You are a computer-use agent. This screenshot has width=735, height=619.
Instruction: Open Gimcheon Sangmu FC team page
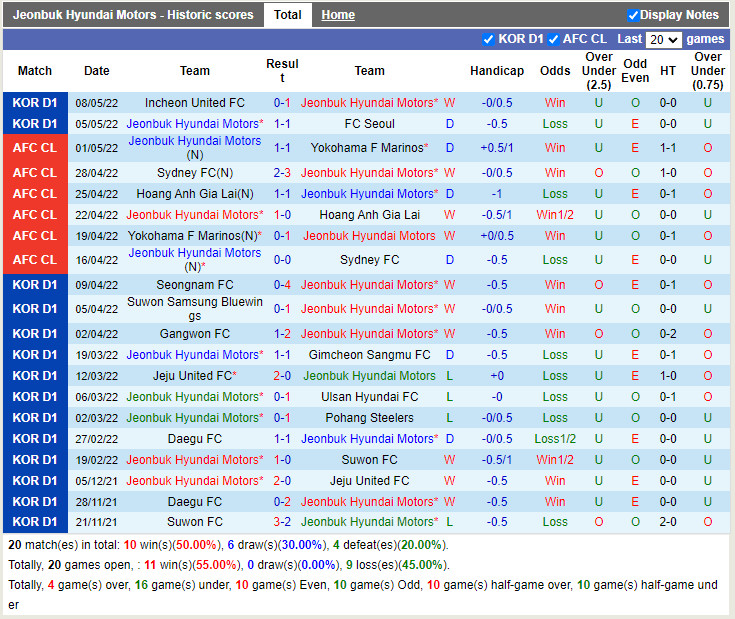369,355
